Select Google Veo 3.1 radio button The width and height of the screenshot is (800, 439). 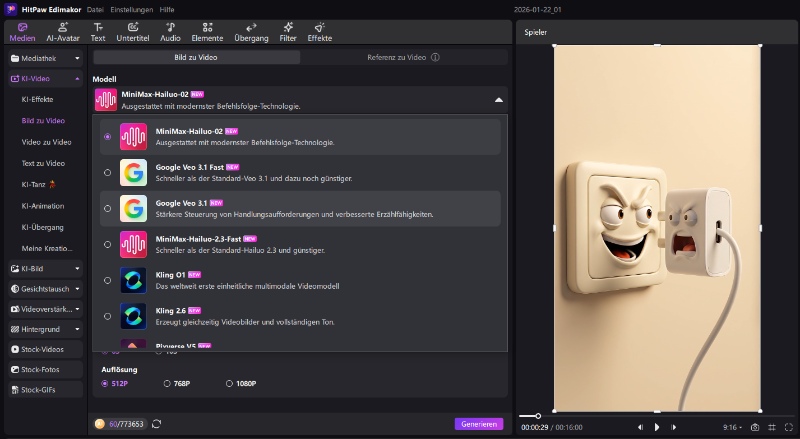(x=107, y=208)
